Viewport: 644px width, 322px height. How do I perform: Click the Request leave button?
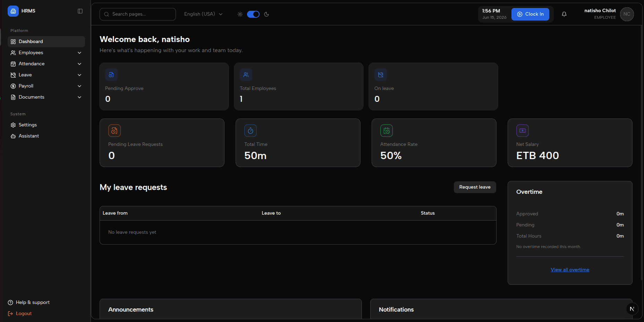475,187
